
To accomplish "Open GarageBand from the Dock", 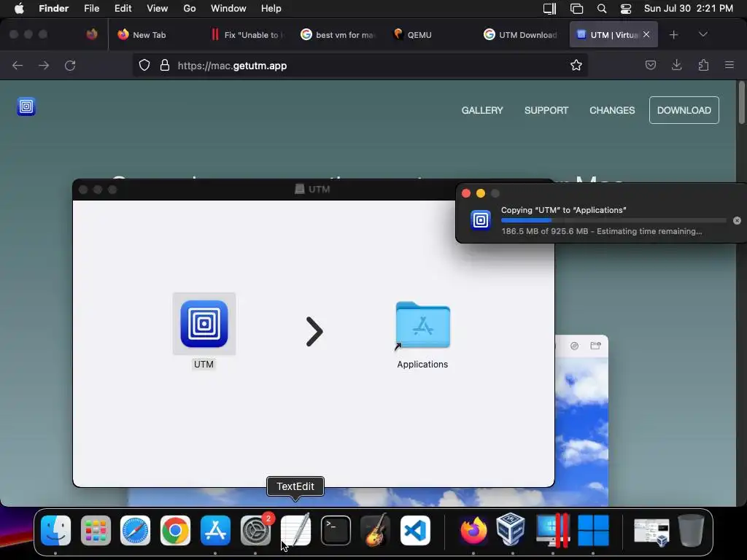I will pos(376,531).
